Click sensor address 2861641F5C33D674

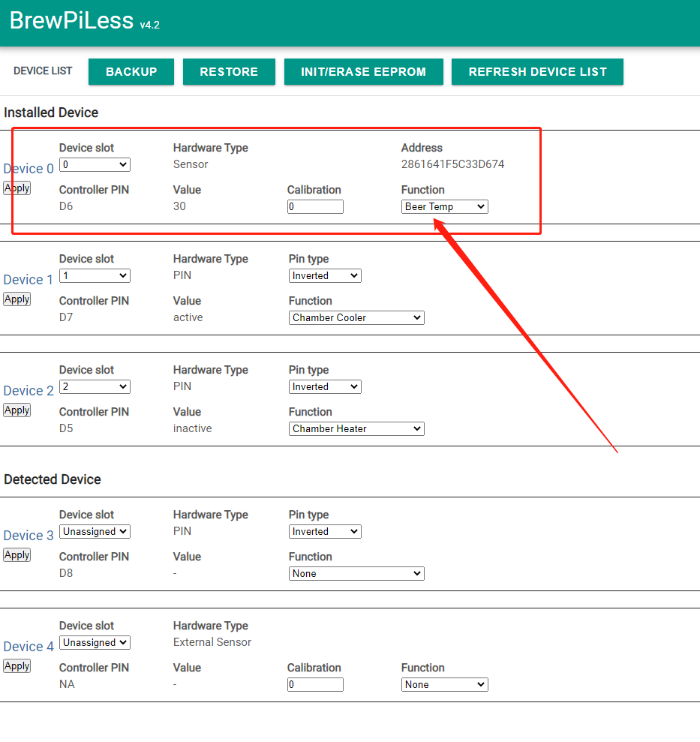(453, 164)
